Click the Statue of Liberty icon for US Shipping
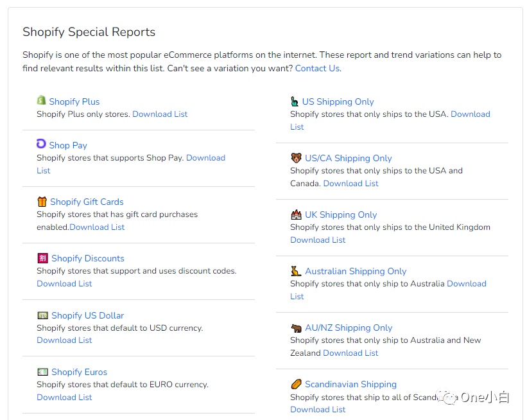 [295, 101]
